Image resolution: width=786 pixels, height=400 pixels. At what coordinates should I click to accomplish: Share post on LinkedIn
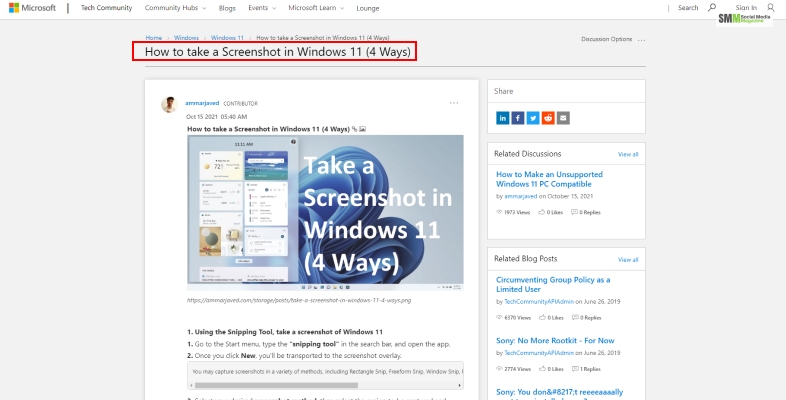[x=502, y=118]
